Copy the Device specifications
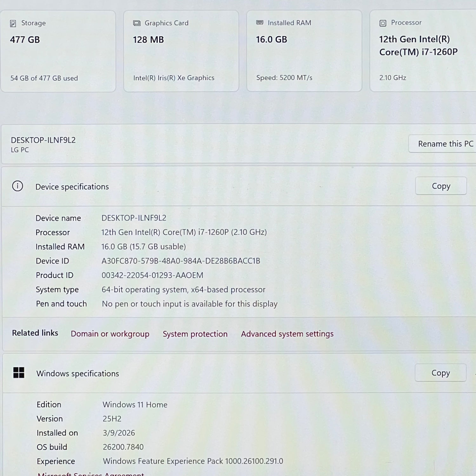476x476 pixels. coord(441,186)
